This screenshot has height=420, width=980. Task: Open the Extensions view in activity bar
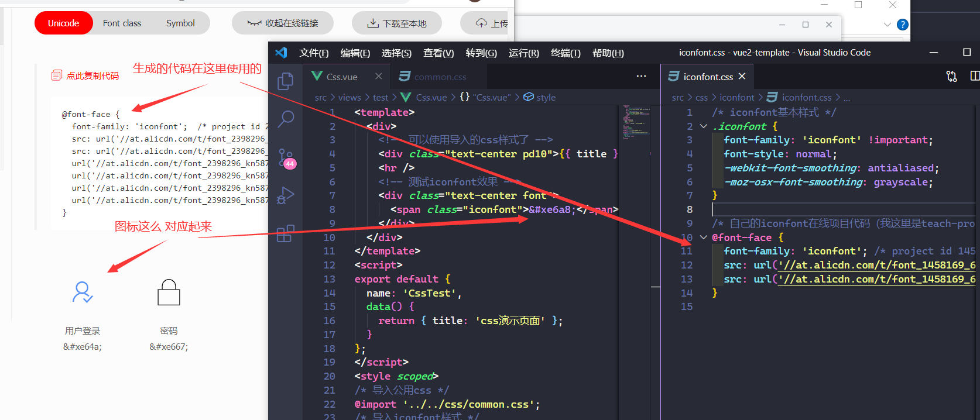(285, 233)
